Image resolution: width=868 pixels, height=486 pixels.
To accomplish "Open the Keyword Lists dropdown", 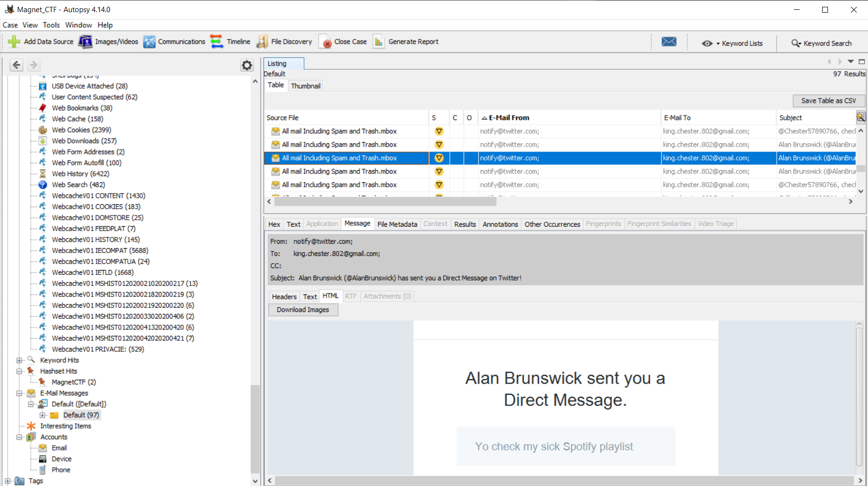I will point(732,43).
